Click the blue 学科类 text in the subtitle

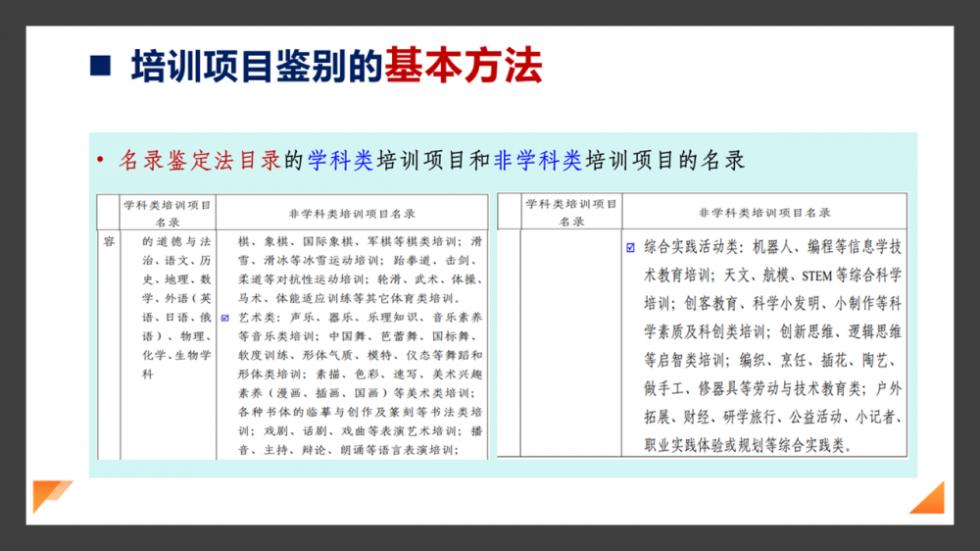pyautogui.click(x=340, y=161)
